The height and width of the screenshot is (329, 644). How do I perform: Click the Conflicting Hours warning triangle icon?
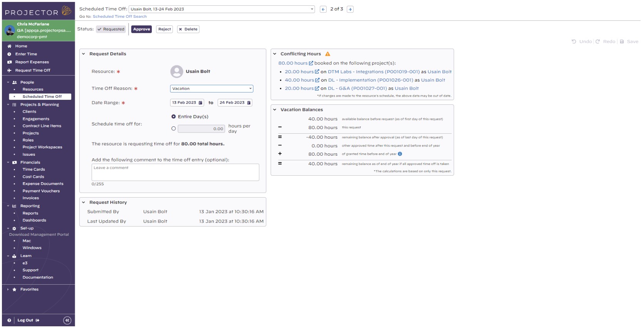click(328, 54)
